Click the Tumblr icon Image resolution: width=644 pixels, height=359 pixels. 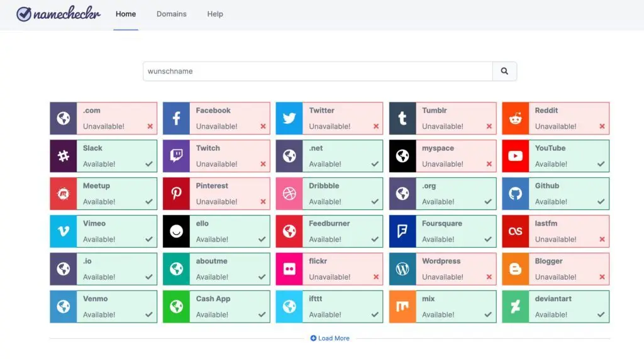[402, 118]
